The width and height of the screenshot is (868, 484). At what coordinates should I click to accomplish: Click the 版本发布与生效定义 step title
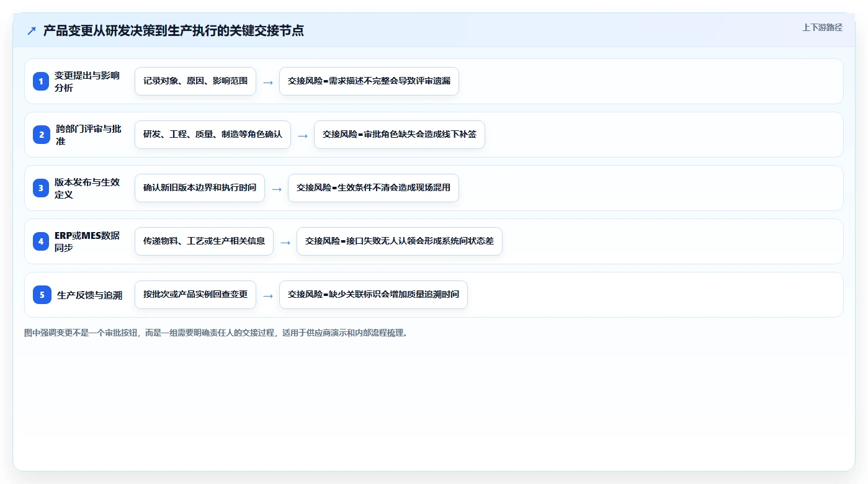(87, 188)
